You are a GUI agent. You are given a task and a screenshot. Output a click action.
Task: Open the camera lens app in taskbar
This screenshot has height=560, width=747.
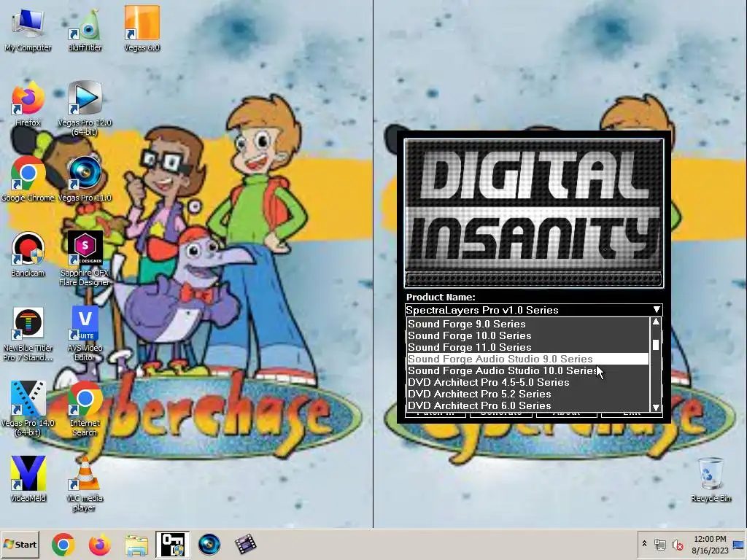(x=209, y=545)
